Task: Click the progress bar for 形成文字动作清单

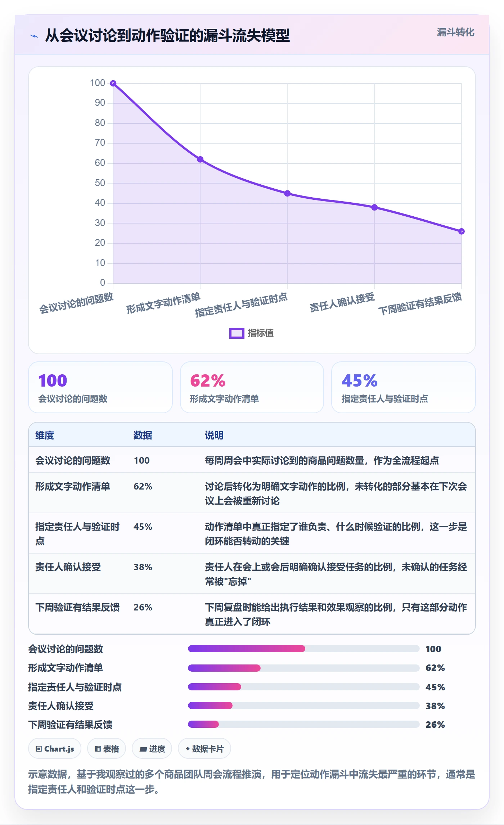Action: point(303,668)
